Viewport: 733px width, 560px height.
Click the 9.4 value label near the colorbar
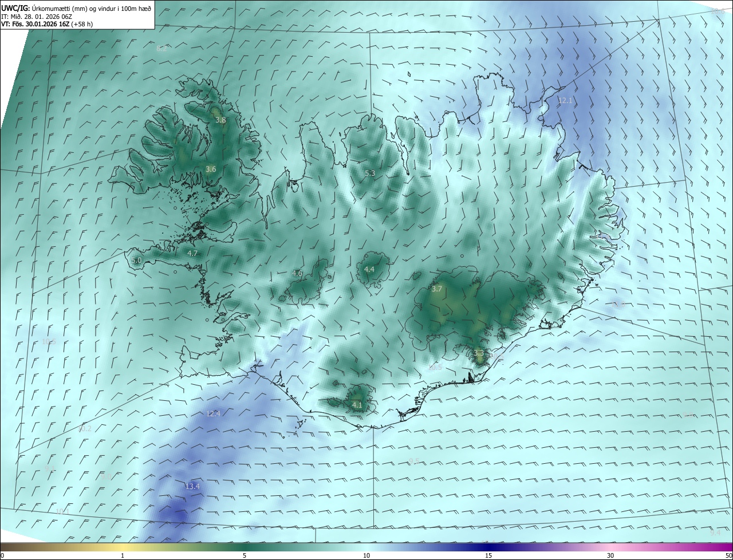tap(715, 533)
